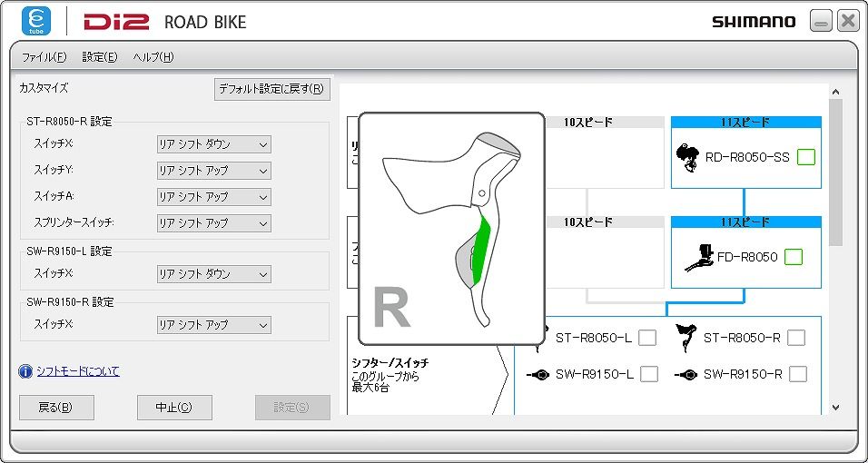Click the RD-R8050-SS label
The width and height of the screenshot is (868, 463).
tap(747, 157)
